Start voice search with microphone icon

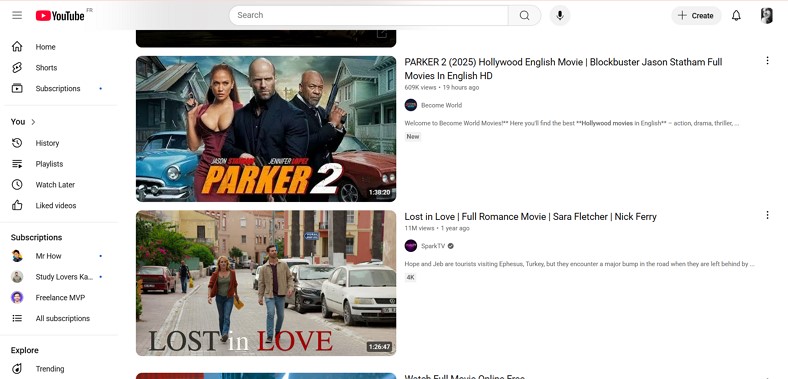[560, 15]
